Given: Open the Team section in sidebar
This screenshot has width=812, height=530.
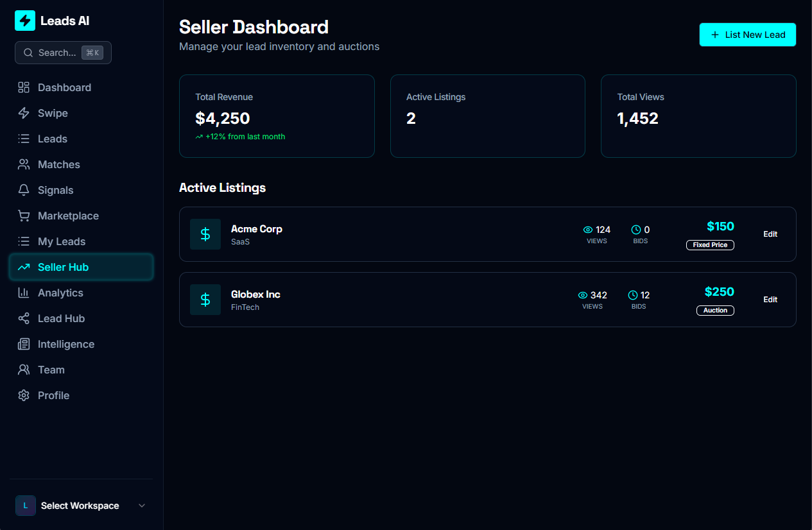Looking at the screenshot, I should click(x=51, y=370).
